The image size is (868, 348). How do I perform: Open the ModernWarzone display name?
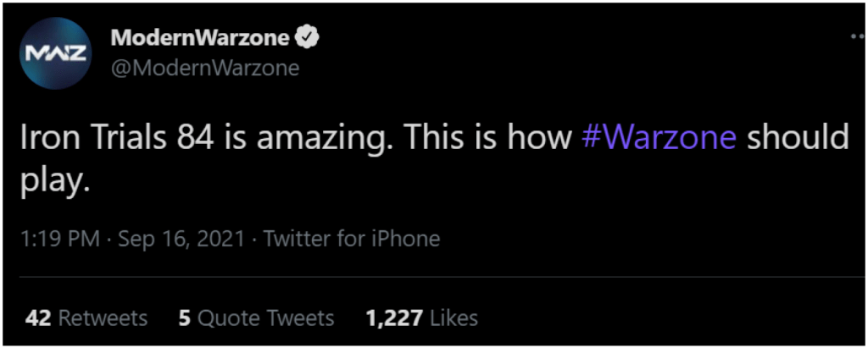tap(200, 37)
